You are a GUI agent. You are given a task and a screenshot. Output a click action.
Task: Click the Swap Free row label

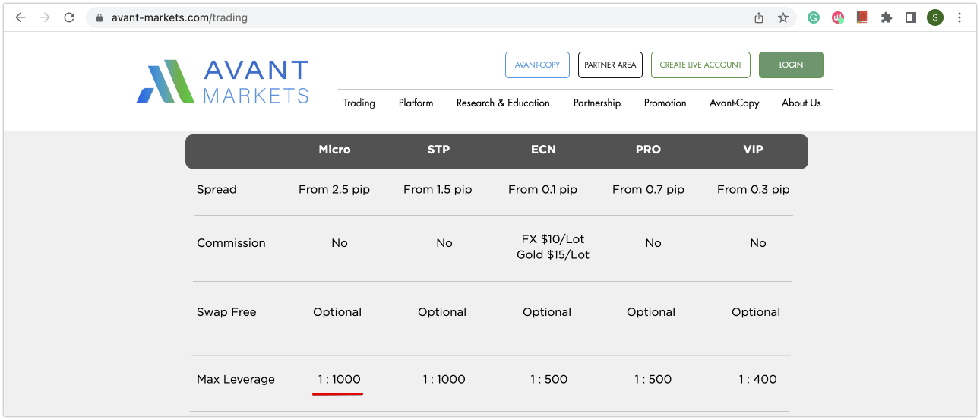(x=226, y=312)
